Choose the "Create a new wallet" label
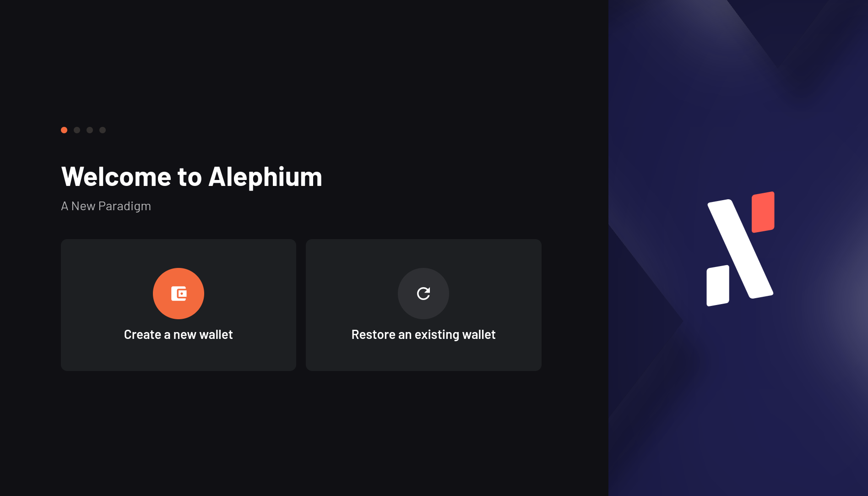Image resolution: width=868 pixels, height=496 pixels. coord(179,335)
